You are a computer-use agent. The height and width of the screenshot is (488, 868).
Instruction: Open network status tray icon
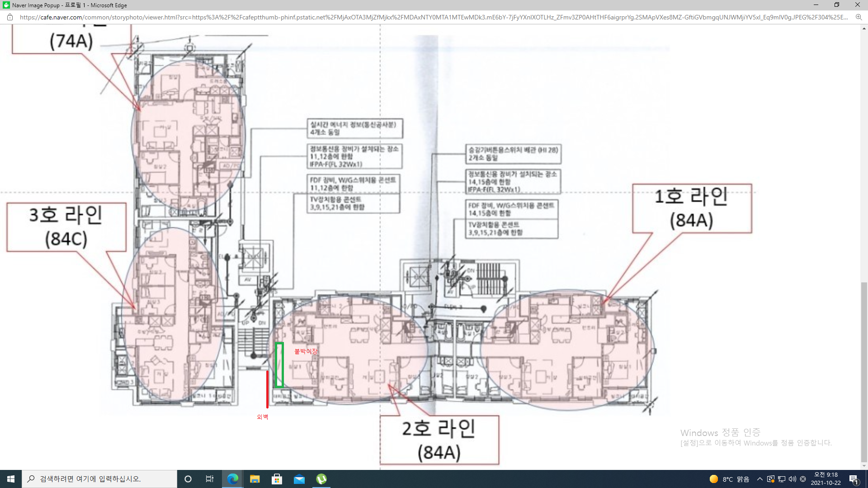pyautogui.click(x=782, y=479)
